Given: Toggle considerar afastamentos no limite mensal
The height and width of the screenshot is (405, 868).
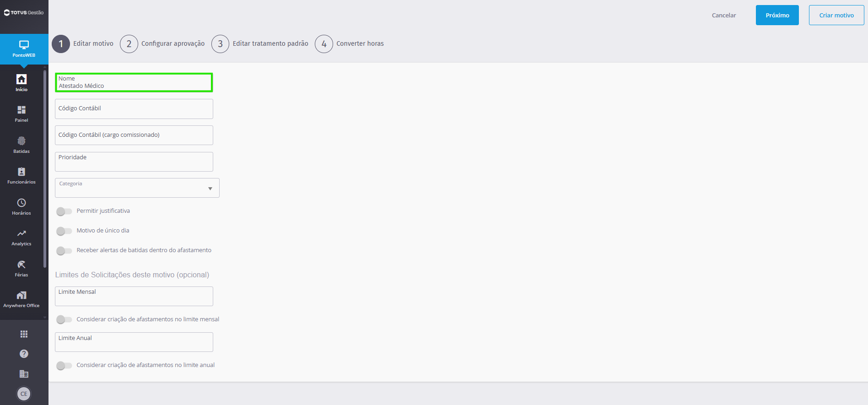Looking at the screenshot, I should coord(64,319).
